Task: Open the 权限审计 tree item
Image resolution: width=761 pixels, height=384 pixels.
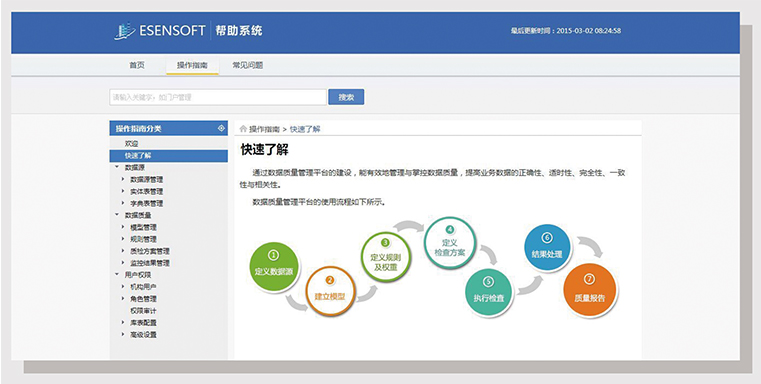Action: coord(143,311)
